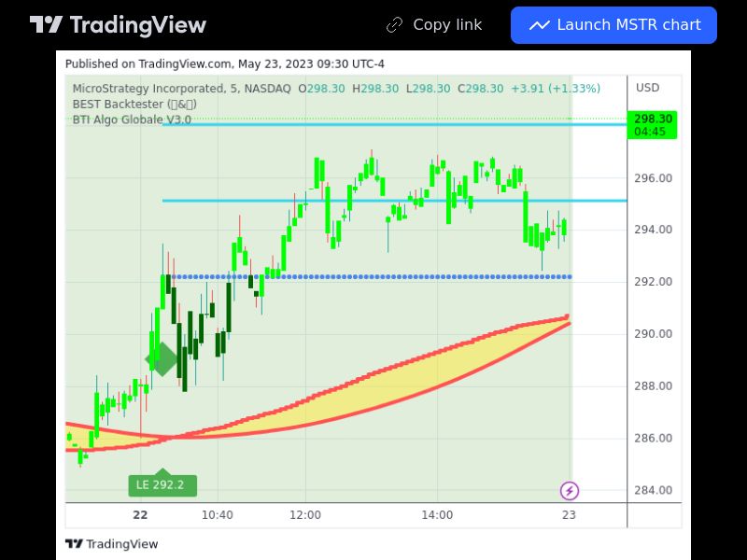Click the 23 date label on time axis
The width and height of the screenshot is (747, 560).
click(x=569, y=515)
